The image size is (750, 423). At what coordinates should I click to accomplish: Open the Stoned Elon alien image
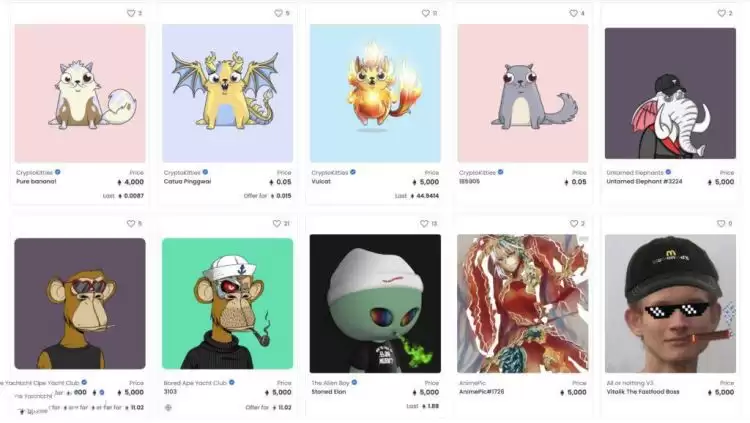pos(375,303)
